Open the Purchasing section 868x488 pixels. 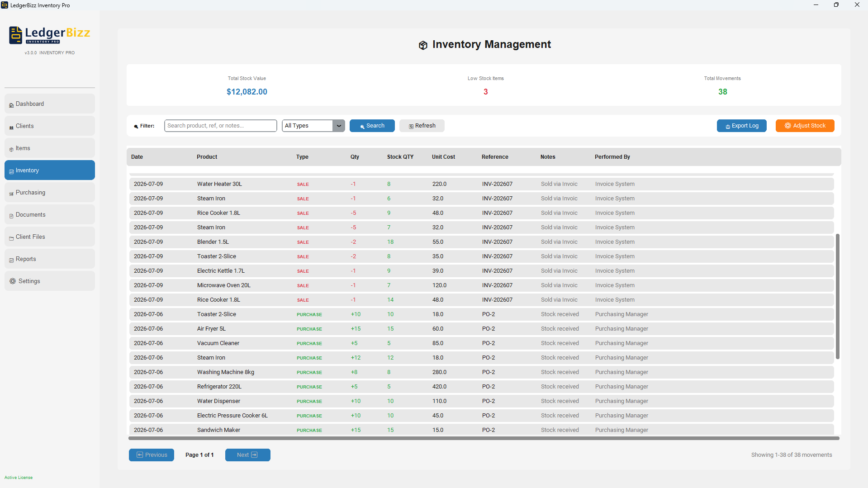point(50,193)
